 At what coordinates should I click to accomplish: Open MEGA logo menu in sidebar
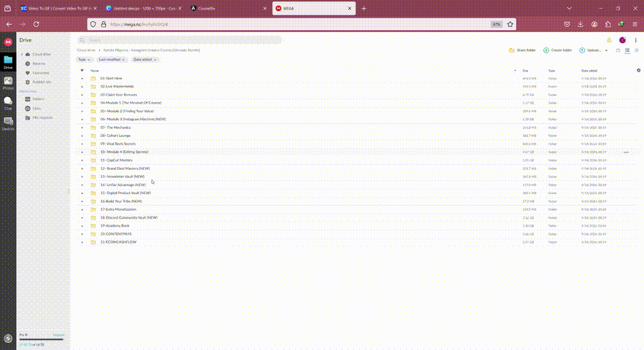coord(8,42)
